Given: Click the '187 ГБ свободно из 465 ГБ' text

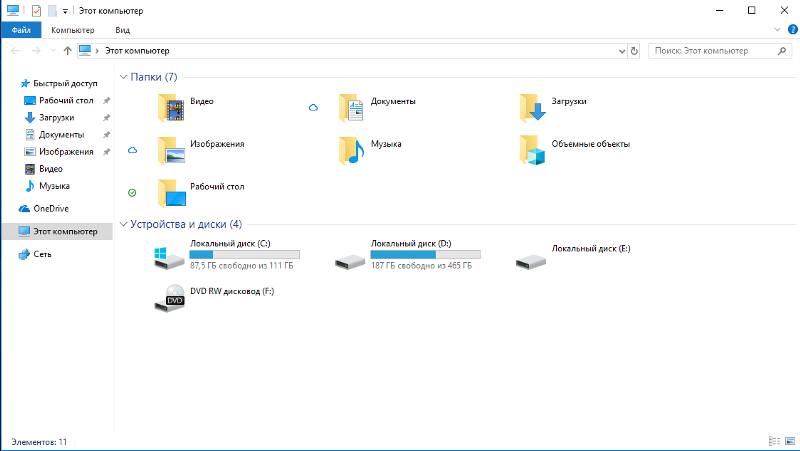Looking at the screenshot, I should [x=421, y=266].
